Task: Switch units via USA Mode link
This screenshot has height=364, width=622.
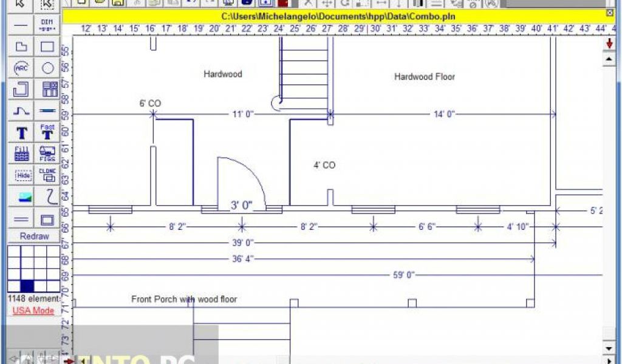Action: pyautogui.click(x=33, y=311)
